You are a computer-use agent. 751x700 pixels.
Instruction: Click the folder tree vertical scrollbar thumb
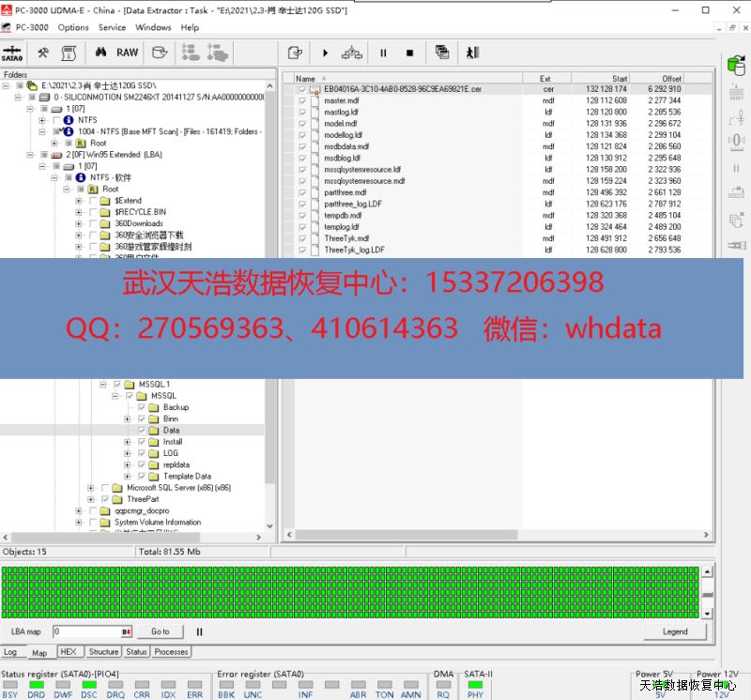[270, 288]
